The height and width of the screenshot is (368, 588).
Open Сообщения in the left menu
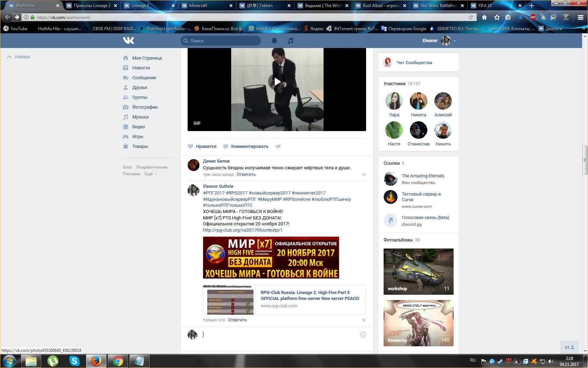[x=144, y=78]
